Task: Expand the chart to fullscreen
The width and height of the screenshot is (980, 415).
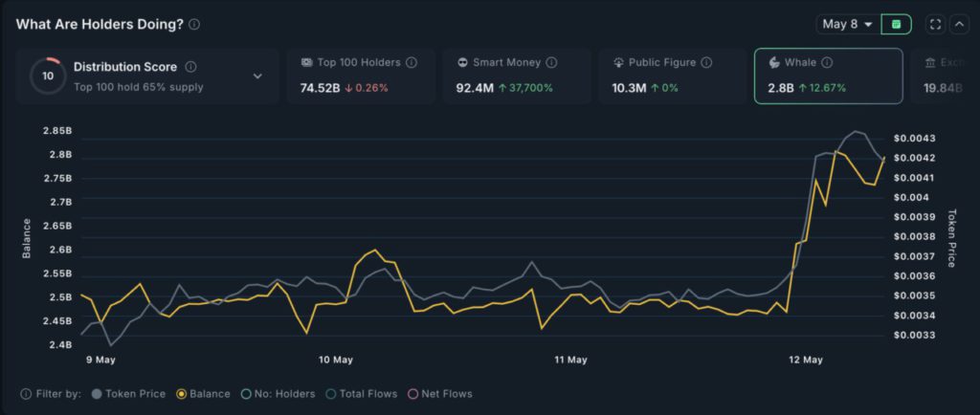Action: pos(936,24)
